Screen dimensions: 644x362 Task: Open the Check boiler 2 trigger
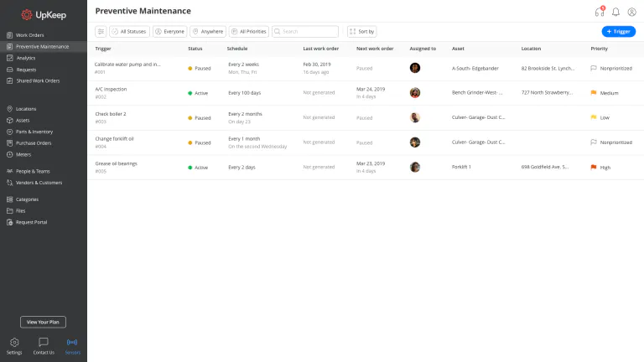111,114
